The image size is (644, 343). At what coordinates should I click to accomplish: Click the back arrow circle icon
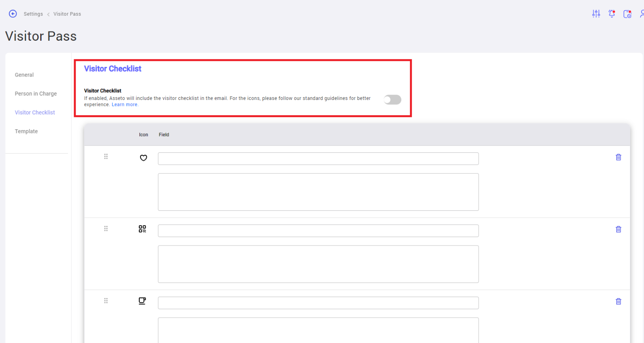(x=13, y=14)
